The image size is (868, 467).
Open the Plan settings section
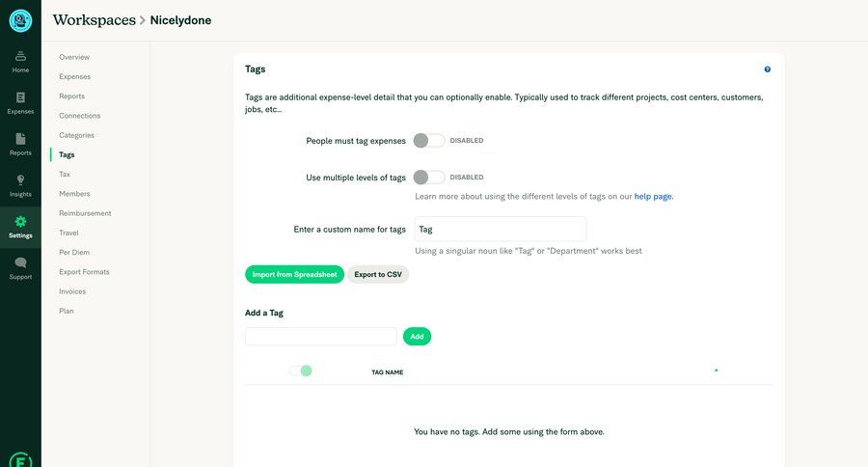coord(67,311)
